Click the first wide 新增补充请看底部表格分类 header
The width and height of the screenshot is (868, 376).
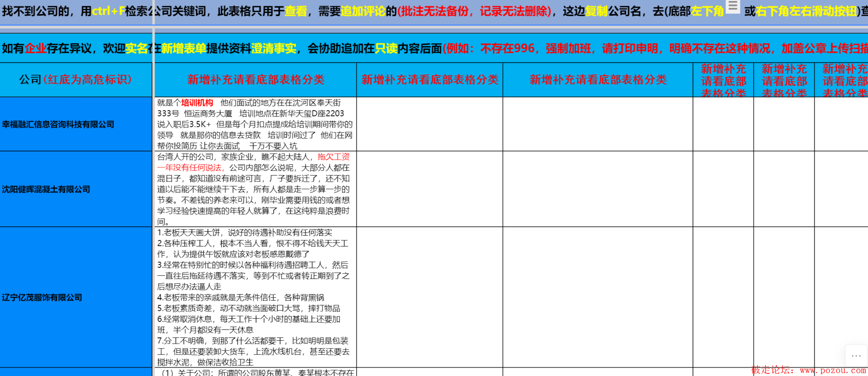(x=255, y=80)
